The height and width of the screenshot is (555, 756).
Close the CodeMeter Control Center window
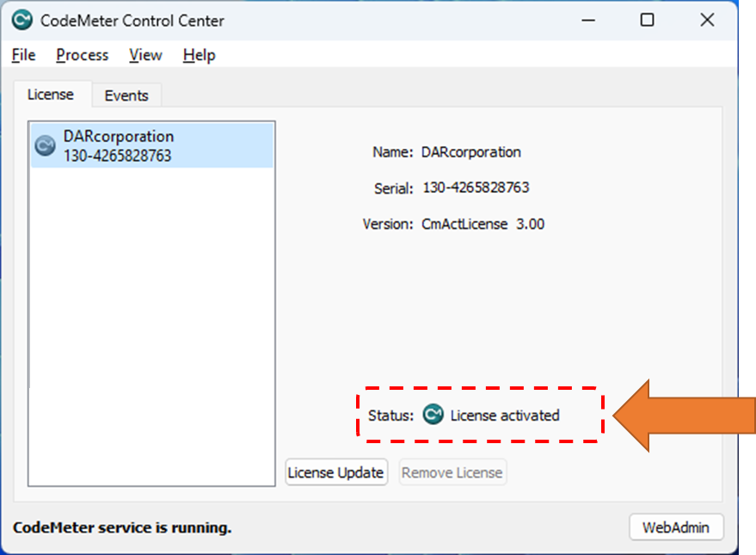[x=707, y=21]
